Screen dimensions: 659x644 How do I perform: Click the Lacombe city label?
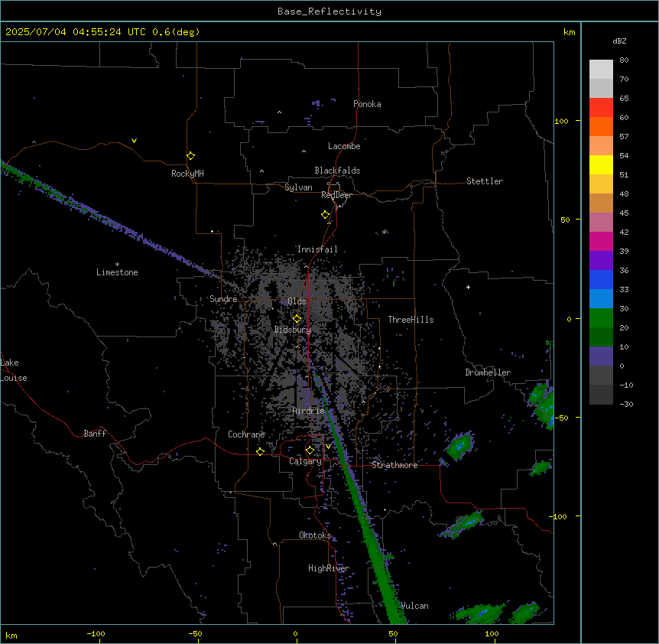(344, 146)
